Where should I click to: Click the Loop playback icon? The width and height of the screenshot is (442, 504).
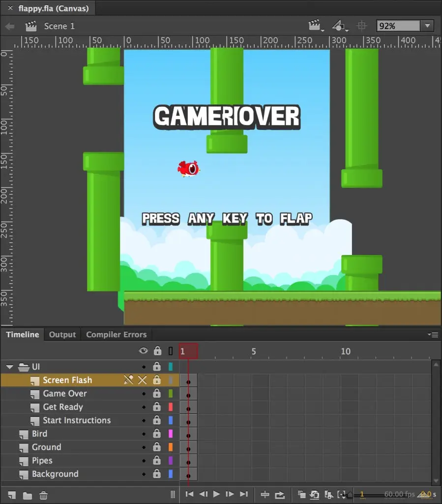click(x=280, y=495)
